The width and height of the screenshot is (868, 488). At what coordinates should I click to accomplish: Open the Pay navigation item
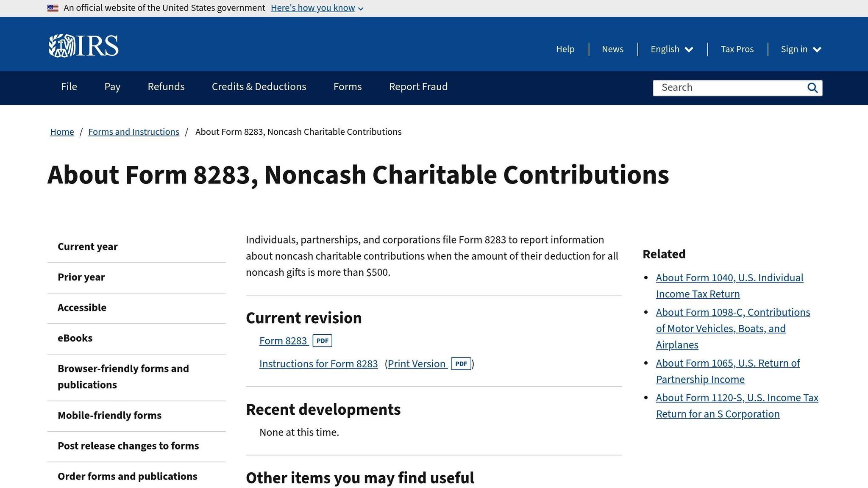[112, 87]
